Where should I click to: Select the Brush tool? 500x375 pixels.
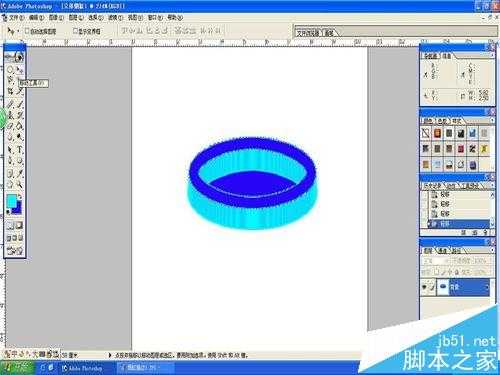[20, 104]
